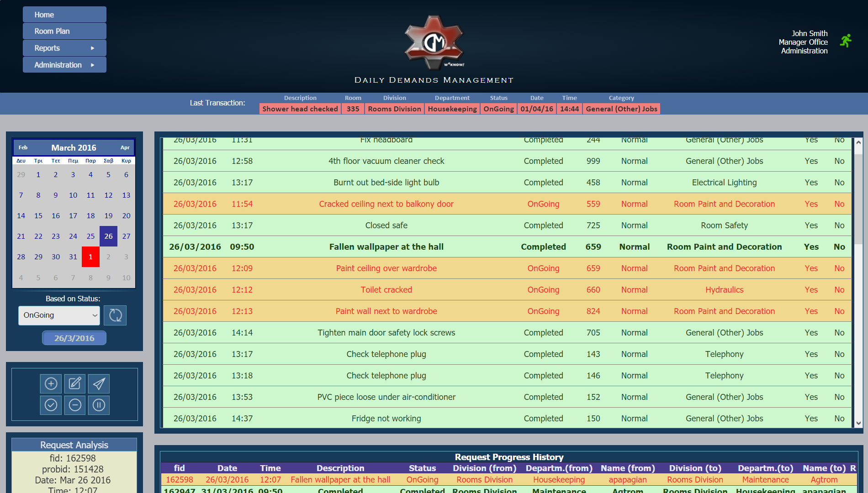Click the edit request pencil icon

(x=75, y=383)
